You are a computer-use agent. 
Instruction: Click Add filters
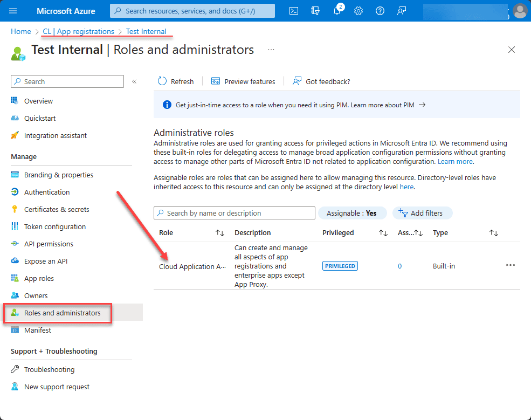[x=422, y=213]
